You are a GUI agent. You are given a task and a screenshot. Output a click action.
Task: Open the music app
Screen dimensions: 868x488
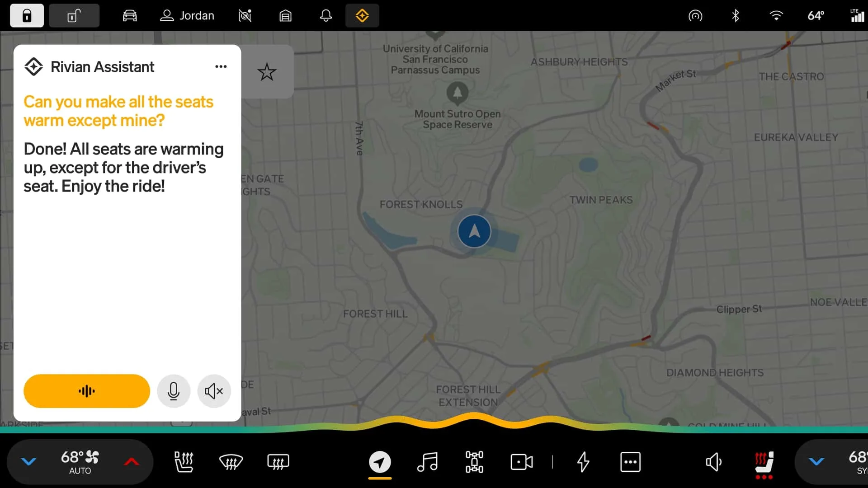tap(427, 462)
